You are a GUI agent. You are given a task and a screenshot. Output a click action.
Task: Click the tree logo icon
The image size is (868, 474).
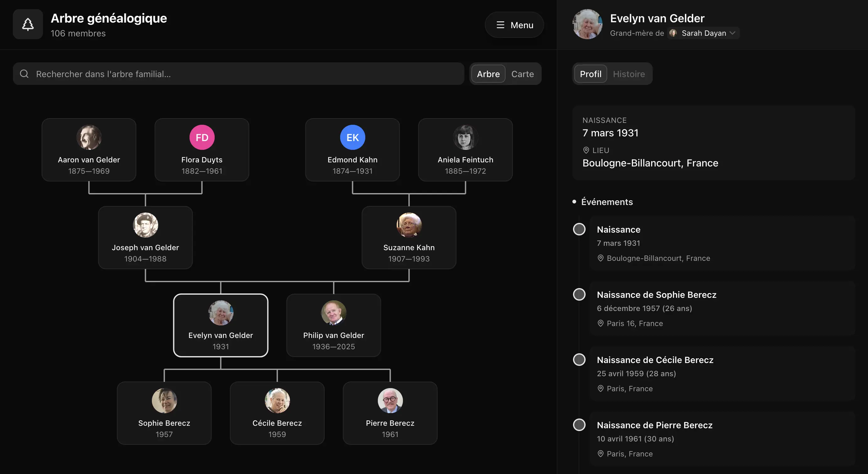(x=28, y=24)
